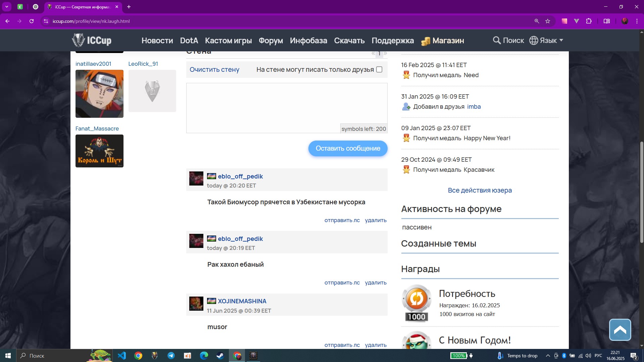Open Король и Шут avatar thumbnail
This screenshot has height=362, width=644.
[99, 151]
